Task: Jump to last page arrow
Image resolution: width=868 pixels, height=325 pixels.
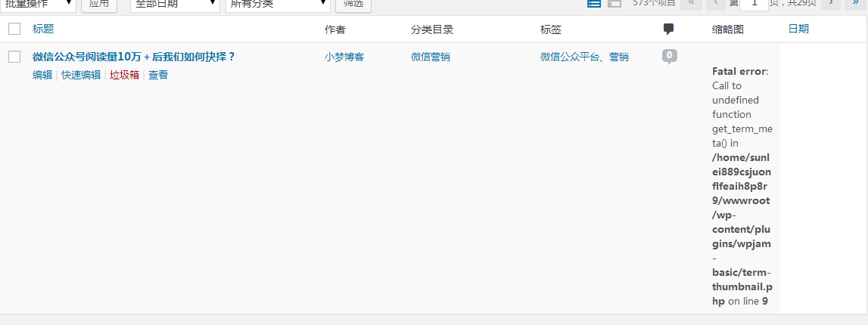Action: point(856,4)
